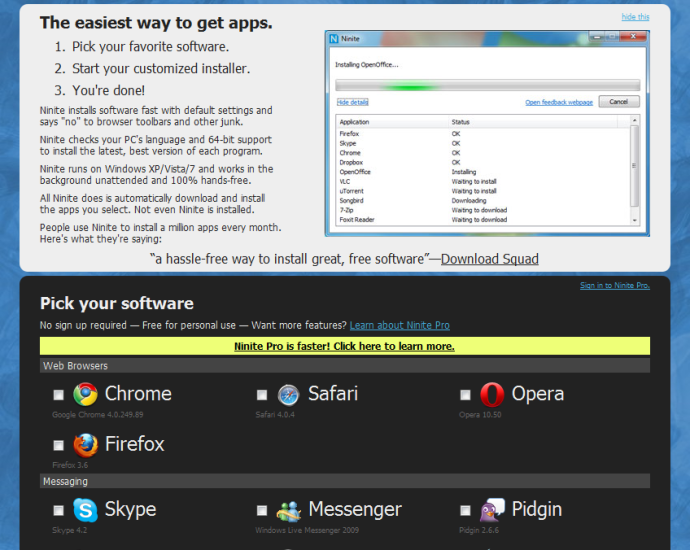Click the Opera label text
The width and height of the screenshot is (690, 550).
(x=538, y=395)
